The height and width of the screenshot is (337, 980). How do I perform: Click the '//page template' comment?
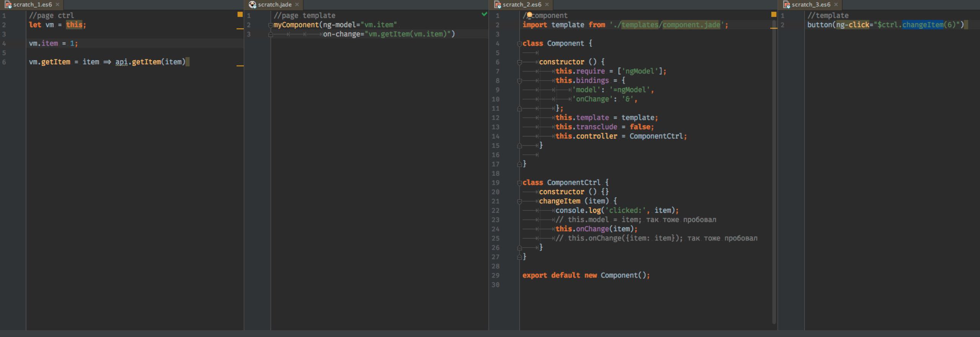[304, 15]
